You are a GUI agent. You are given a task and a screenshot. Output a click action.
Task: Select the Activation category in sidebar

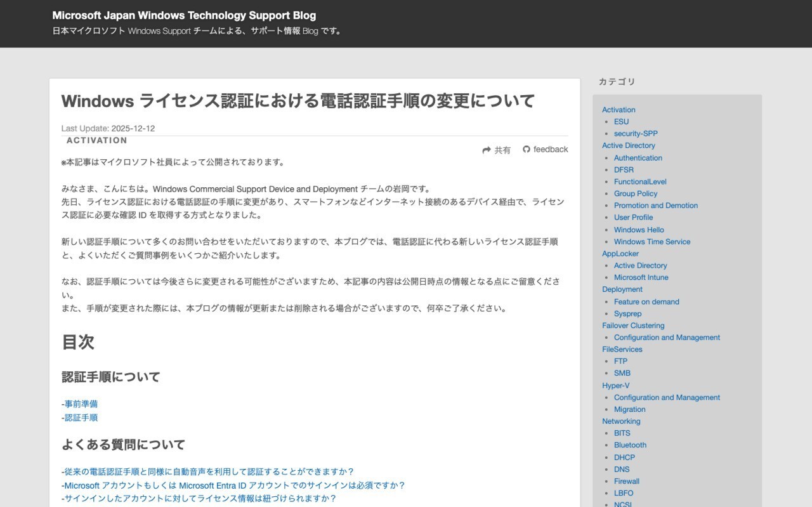tap(619, 110)
